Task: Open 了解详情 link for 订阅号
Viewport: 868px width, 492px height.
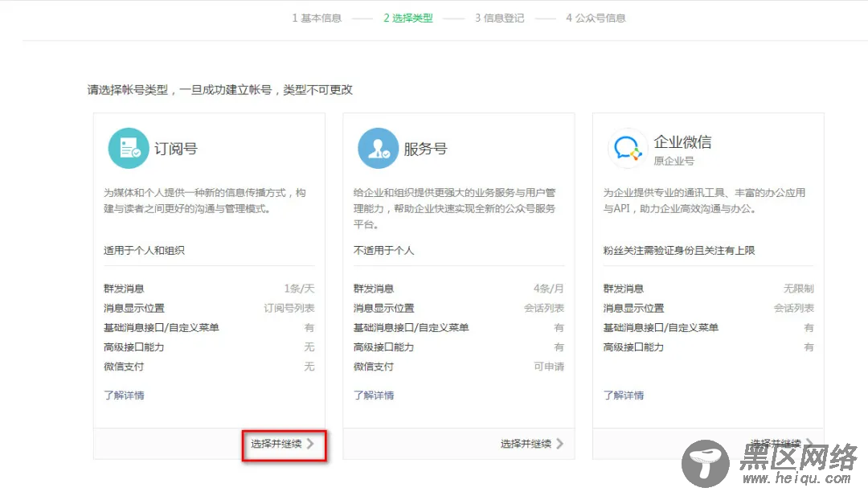Action: coord(124,396)
